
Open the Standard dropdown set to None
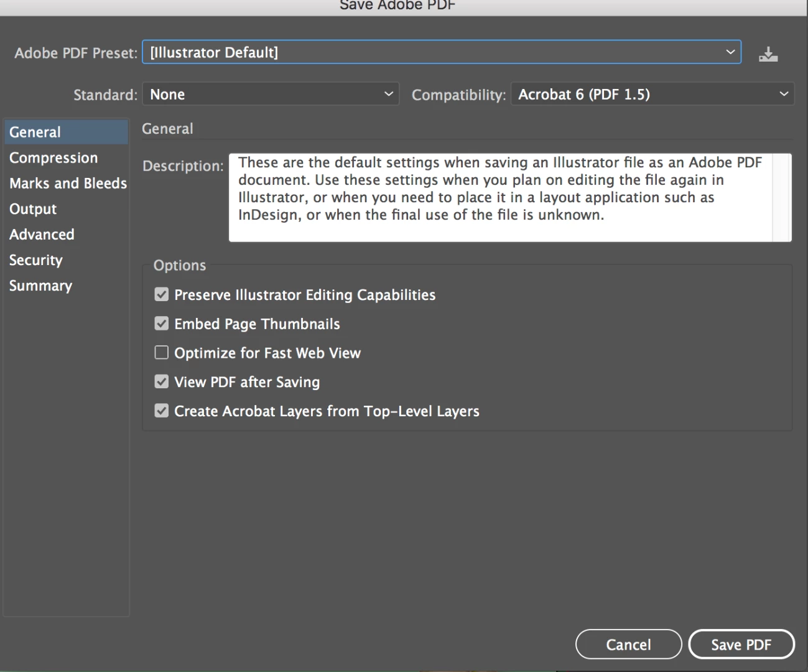[x=271, y=95]
